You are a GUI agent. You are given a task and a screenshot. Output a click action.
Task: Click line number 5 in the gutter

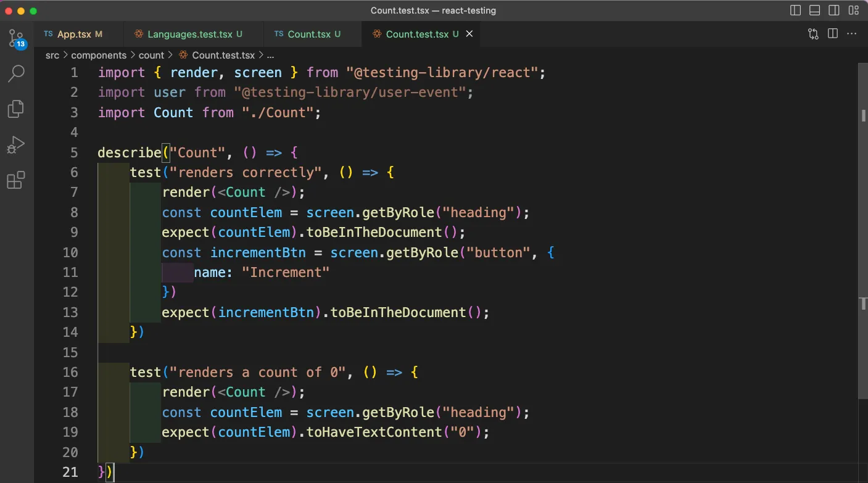point(75,152)
